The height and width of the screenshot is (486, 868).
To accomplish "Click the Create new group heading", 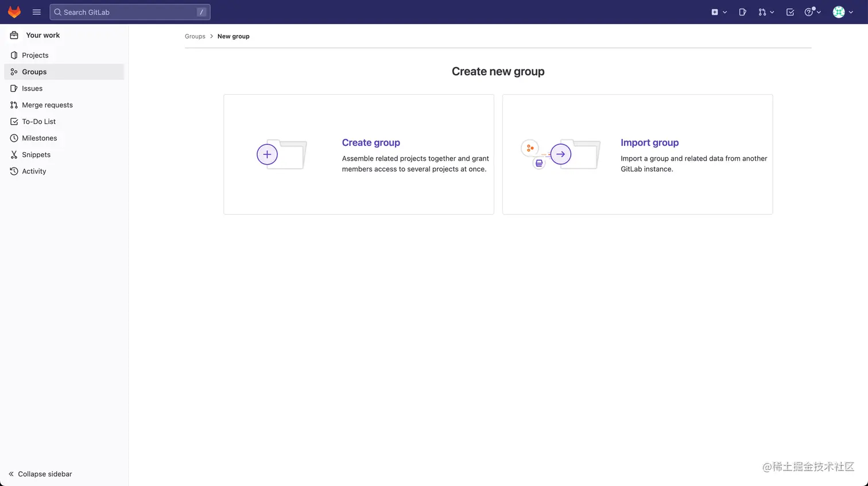I will coord(498,71).
